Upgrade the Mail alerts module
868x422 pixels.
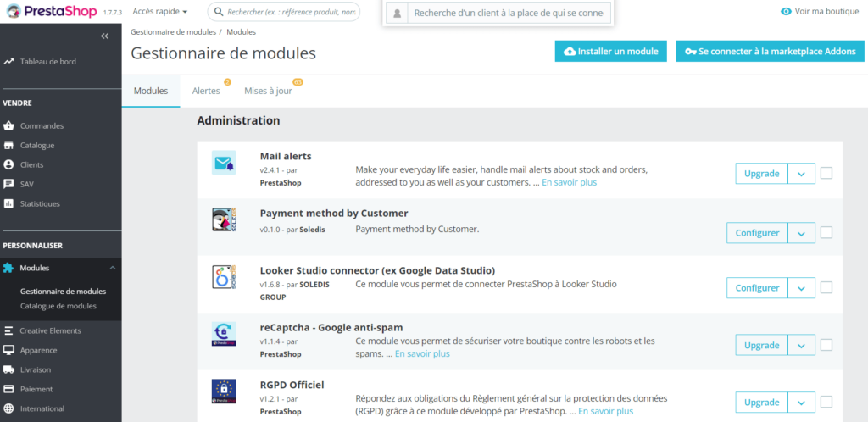pyautogui.click(x=762, y=174)
